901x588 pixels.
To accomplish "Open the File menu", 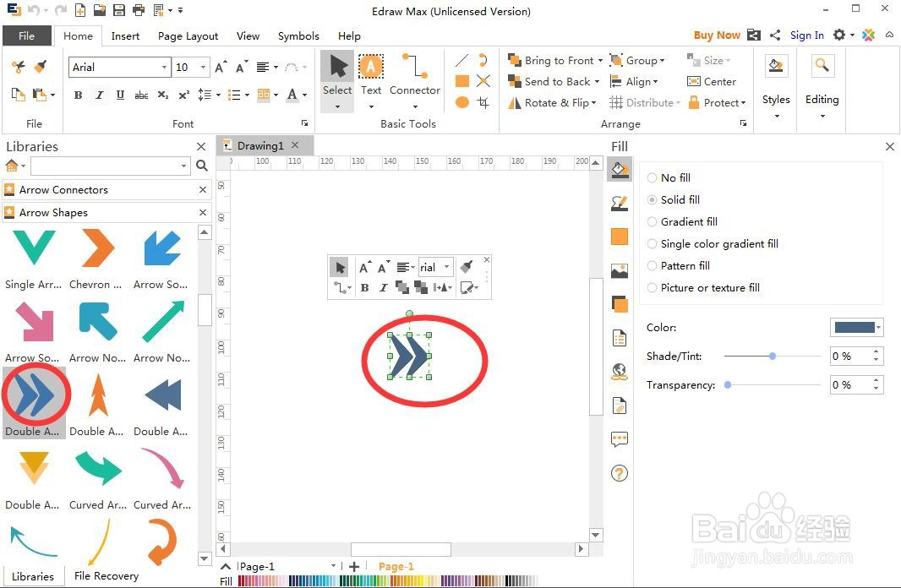I will [x=26, y=35].
